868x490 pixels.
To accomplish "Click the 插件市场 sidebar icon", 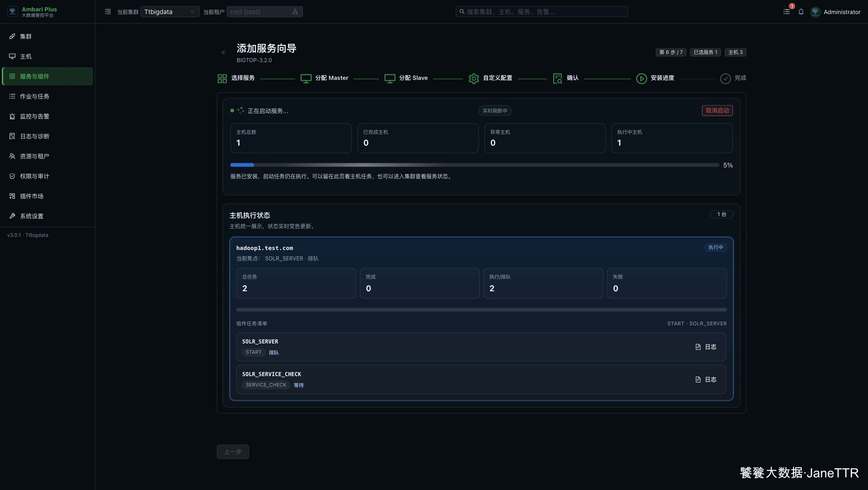I will 12,196.
